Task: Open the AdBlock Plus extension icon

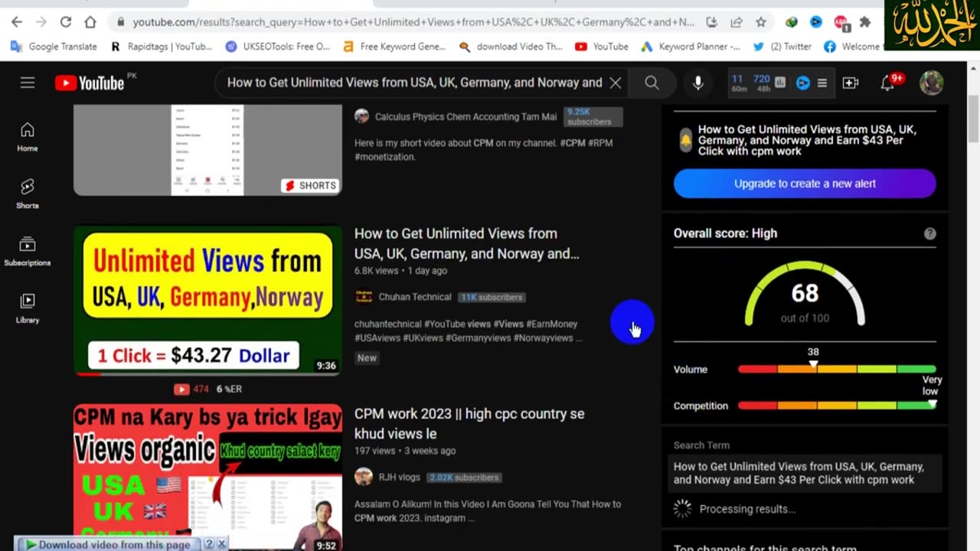Action: coord(841,22)
